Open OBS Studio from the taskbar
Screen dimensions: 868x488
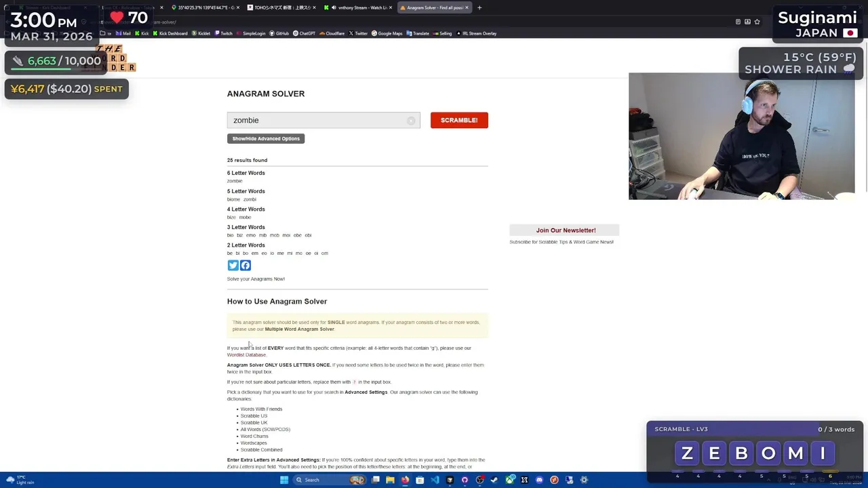479,480
